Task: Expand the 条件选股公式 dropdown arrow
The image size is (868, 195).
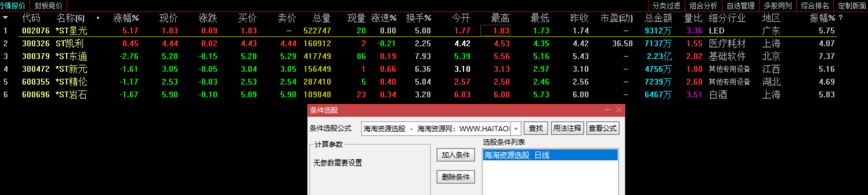Action: (516, 129)
